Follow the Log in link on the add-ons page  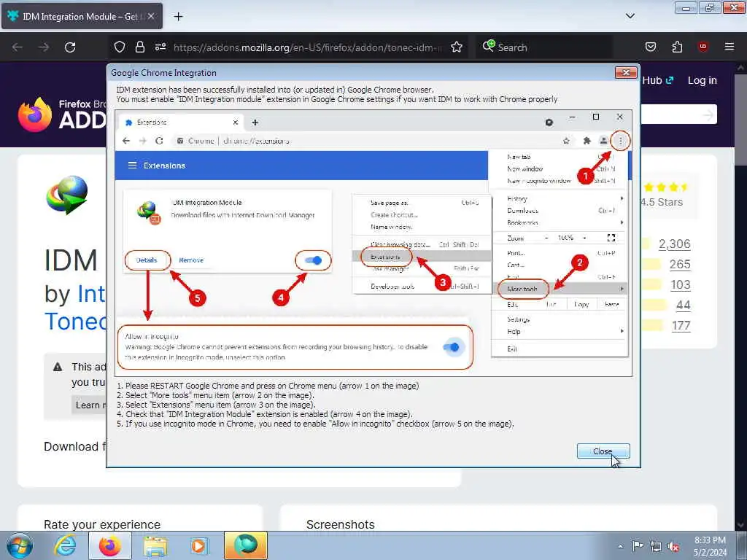[703, 80]
